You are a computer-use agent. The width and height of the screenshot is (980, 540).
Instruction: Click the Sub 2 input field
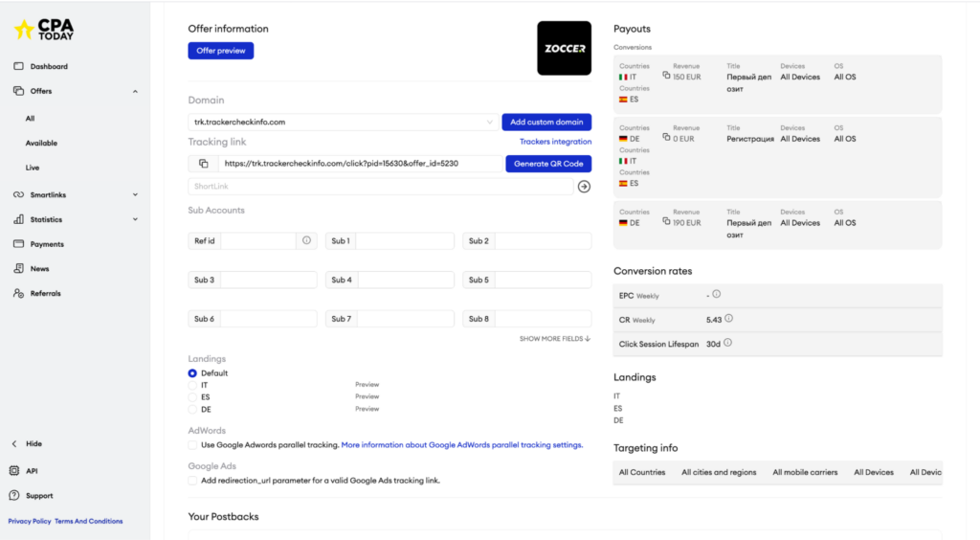click(x=544, y=240)
